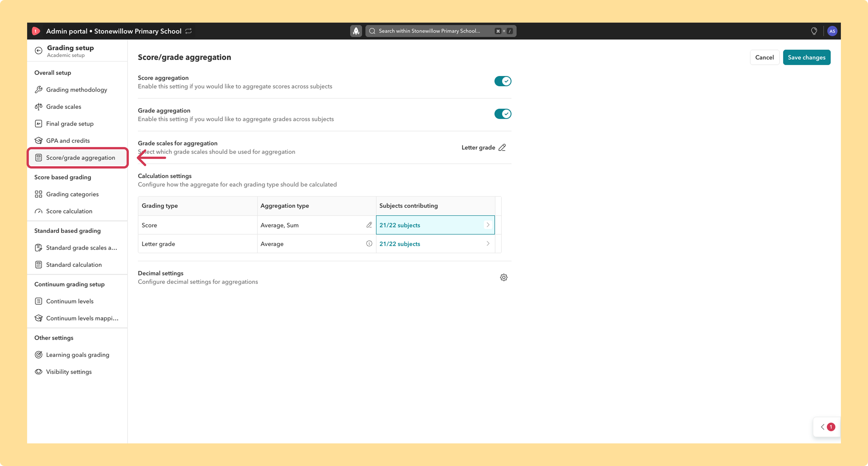Click the Score calculation gauge icon
The image size is (868, 466).
(39, 211)
